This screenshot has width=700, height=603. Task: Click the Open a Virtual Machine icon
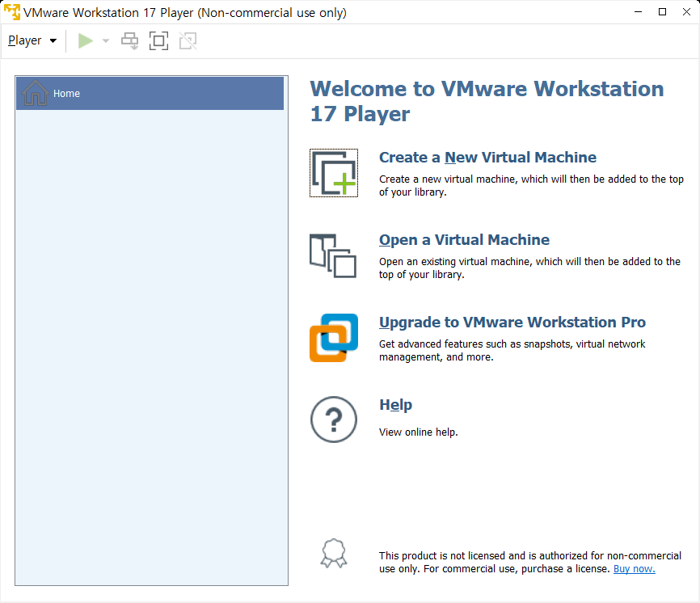click(x=333, y=255)
